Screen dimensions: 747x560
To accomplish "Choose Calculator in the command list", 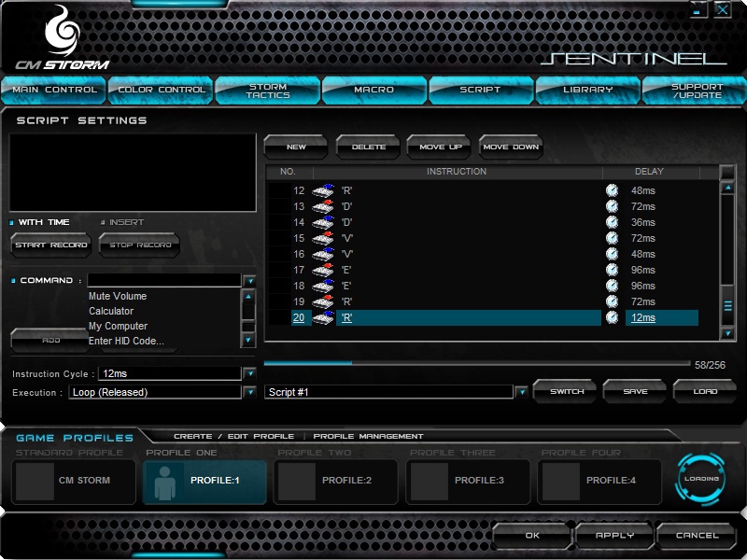I will (x=111, y=311).
